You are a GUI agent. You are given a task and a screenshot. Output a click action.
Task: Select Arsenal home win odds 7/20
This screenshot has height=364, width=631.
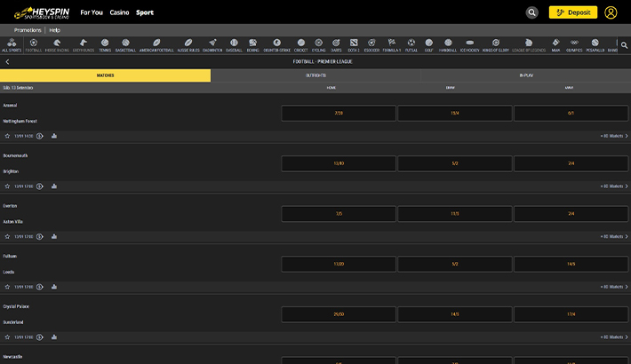(x=339, y=114)
